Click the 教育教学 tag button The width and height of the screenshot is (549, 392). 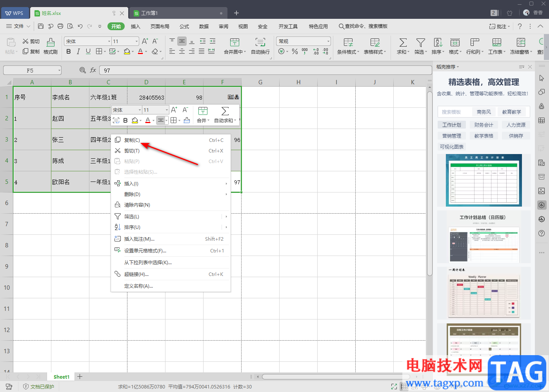point(512,112)
